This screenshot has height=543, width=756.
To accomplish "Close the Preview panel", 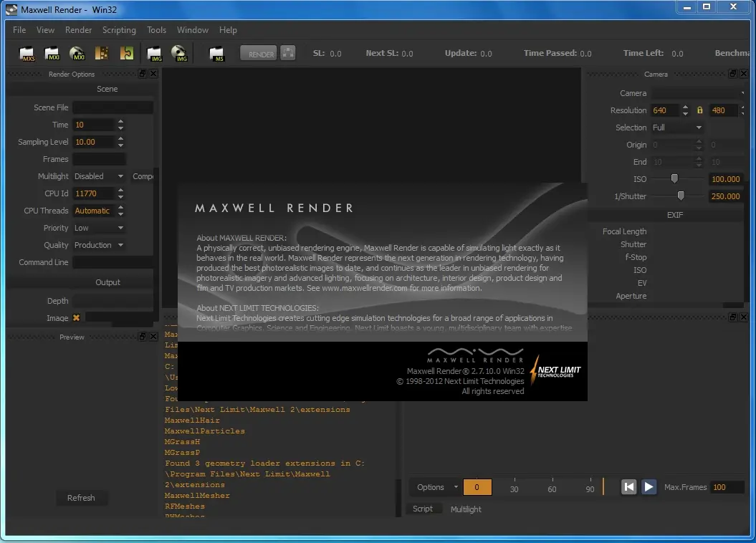I will 153,336.
